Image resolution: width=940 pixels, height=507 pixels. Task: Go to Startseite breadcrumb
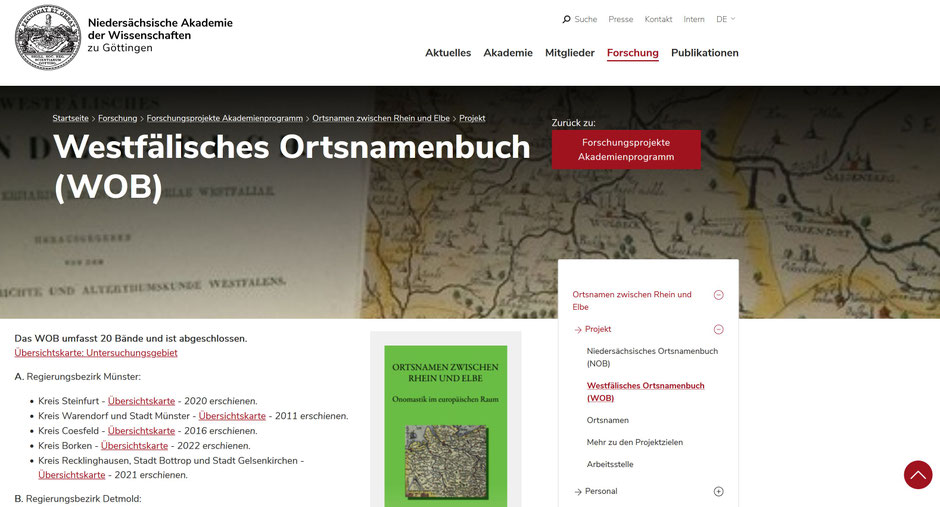70,118
